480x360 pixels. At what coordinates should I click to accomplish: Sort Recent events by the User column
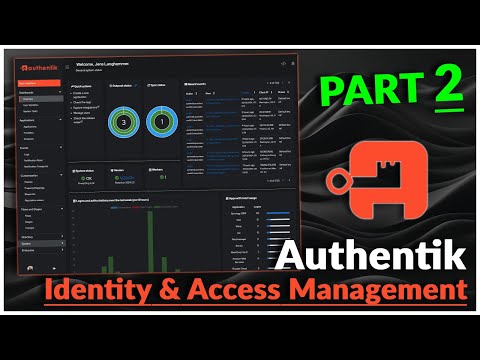pos(210,93)
